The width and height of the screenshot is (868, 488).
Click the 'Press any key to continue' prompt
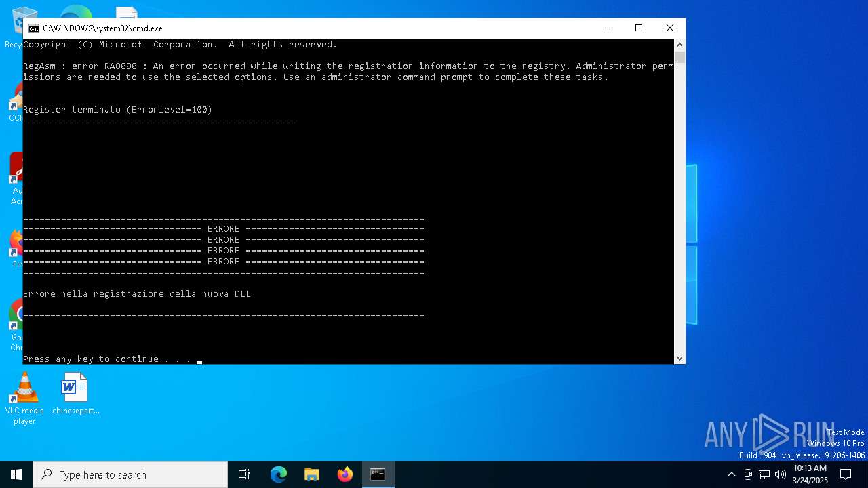pyautogui.click(x=107, y=359)
